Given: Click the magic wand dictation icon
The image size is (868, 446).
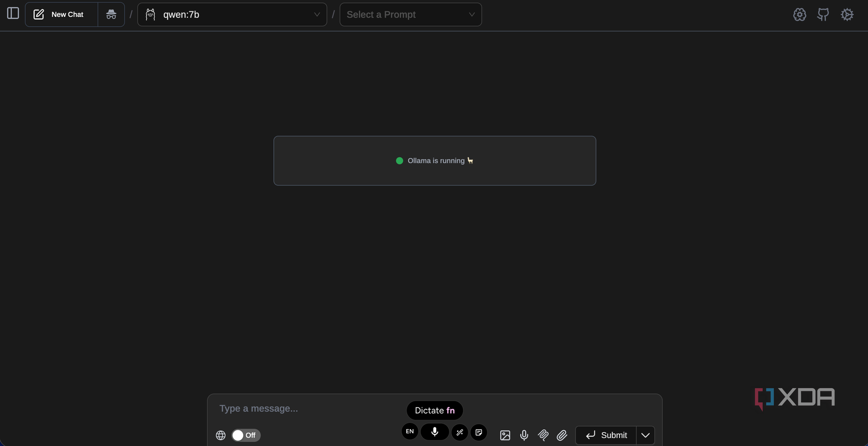Looking at the screenshot, I should pos(460,432).
